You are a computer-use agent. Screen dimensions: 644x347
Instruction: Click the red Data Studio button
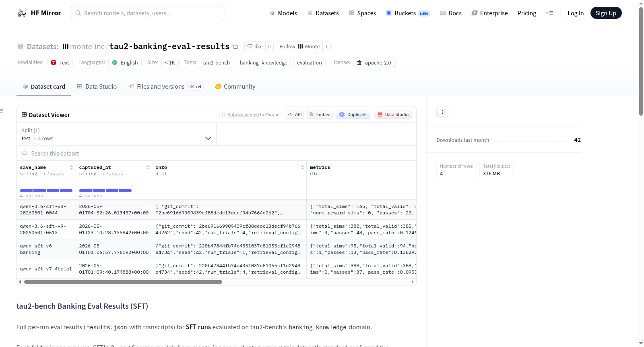(393, 114)
